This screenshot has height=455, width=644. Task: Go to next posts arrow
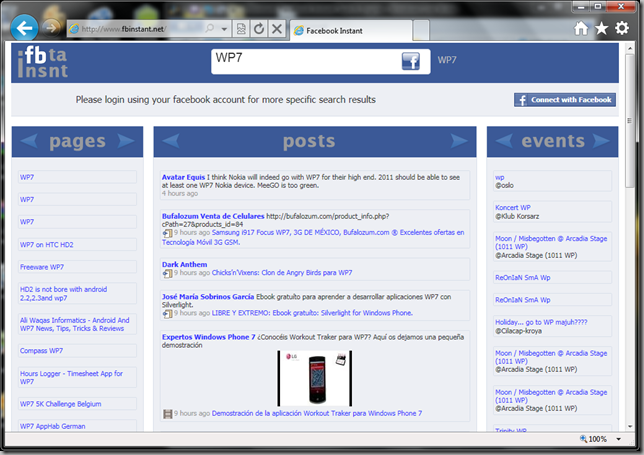[x=459, y=141]
